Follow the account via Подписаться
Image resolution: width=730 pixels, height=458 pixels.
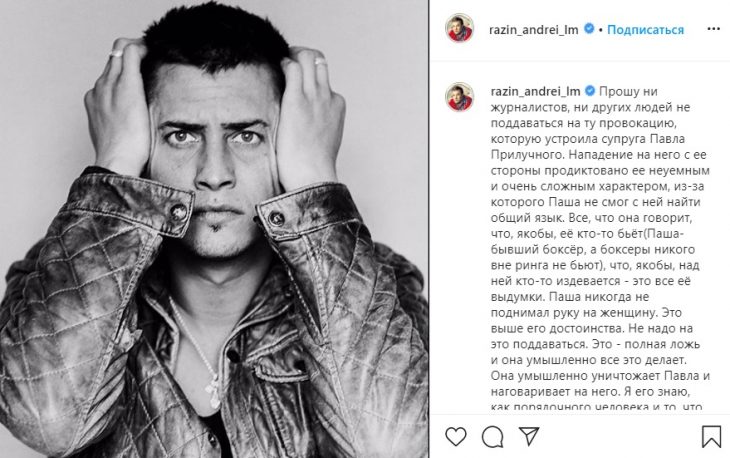coord(645,30)
